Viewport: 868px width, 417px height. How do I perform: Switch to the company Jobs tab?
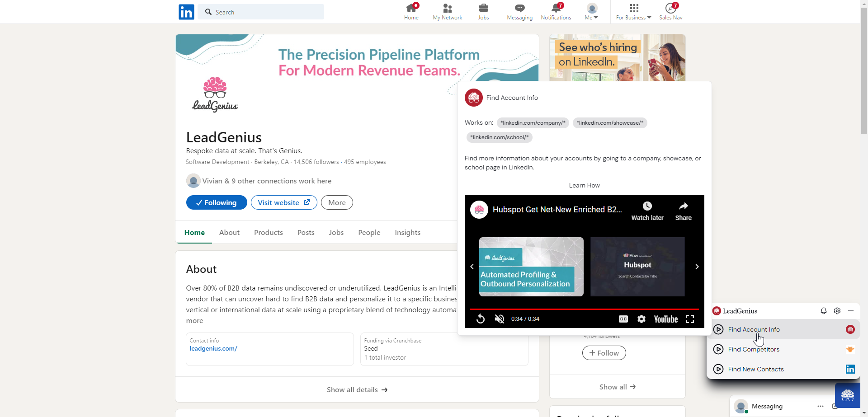coord(336,232)
